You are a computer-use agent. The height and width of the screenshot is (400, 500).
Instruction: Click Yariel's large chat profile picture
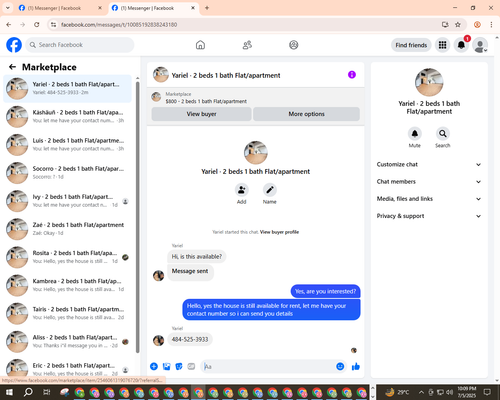click(256, 153)
